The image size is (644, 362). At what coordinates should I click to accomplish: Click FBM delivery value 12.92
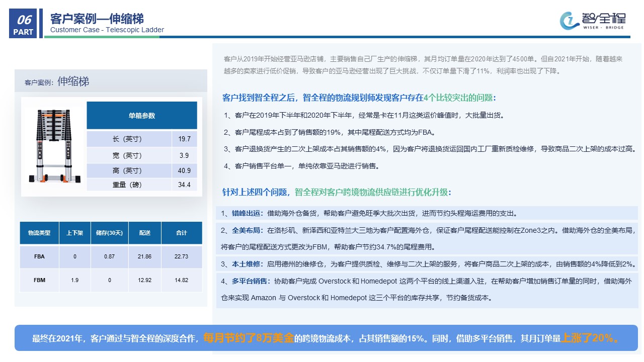pyautogui.click(x=145, y=280)
